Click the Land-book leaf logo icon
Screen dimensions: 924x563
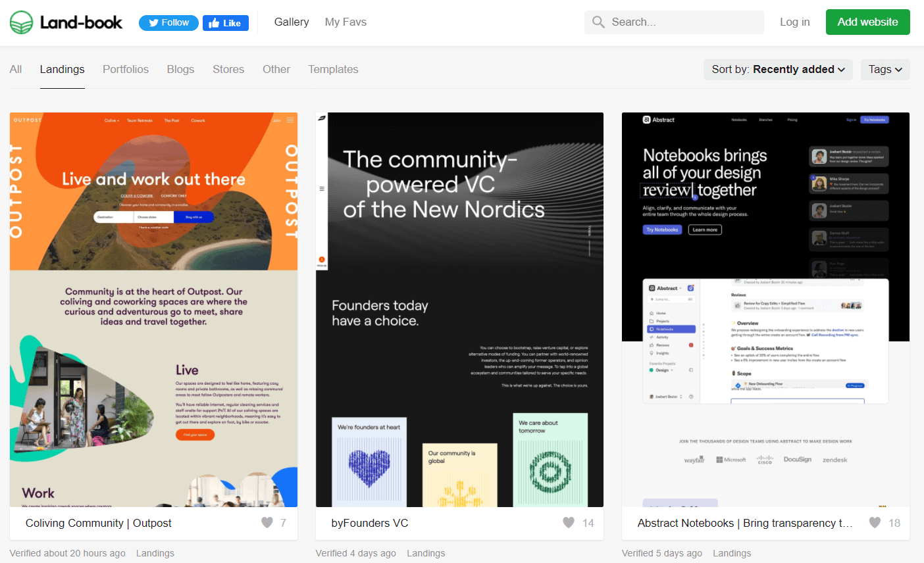(22, 22)
